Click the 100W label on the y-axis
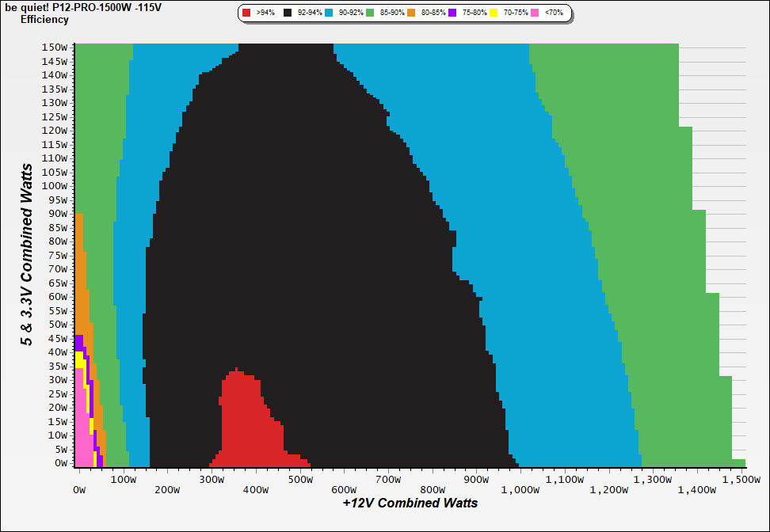The image size is (770, 532). (55, 185)
